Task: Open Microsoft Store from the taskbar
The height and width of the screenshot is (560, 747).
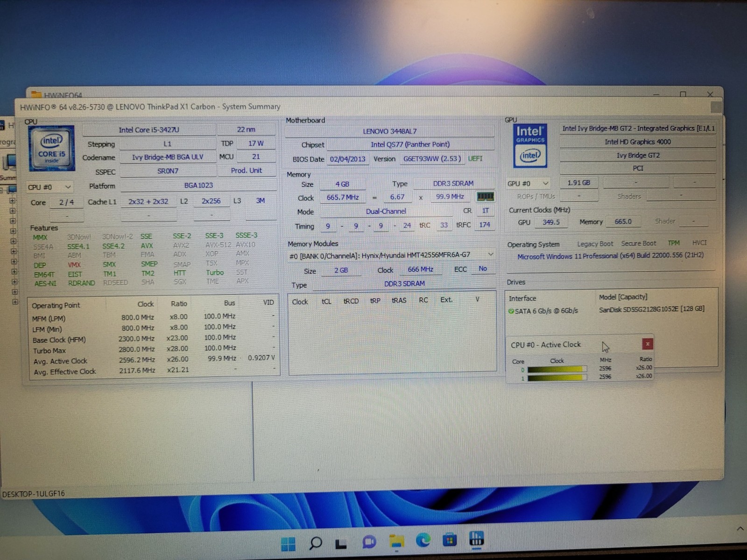Action: 450,540
